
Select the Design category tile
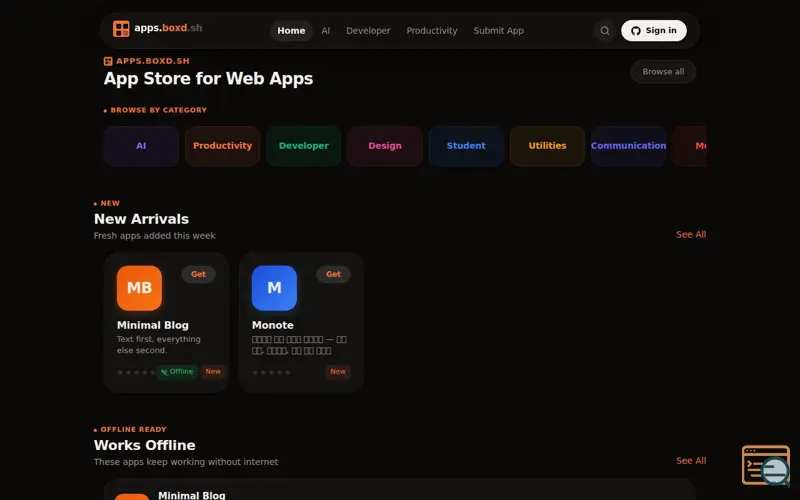385,146
